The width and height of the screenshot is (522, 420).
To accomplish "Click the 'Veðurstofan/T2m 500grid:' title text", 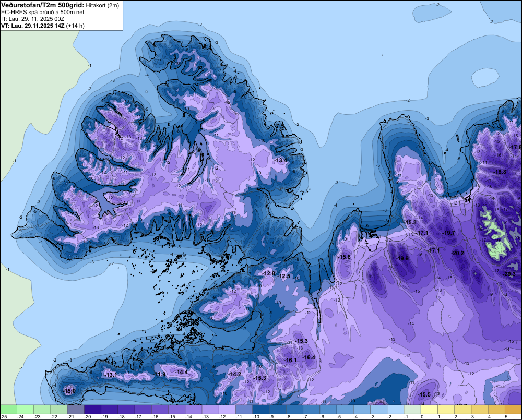I will point(43,5).
